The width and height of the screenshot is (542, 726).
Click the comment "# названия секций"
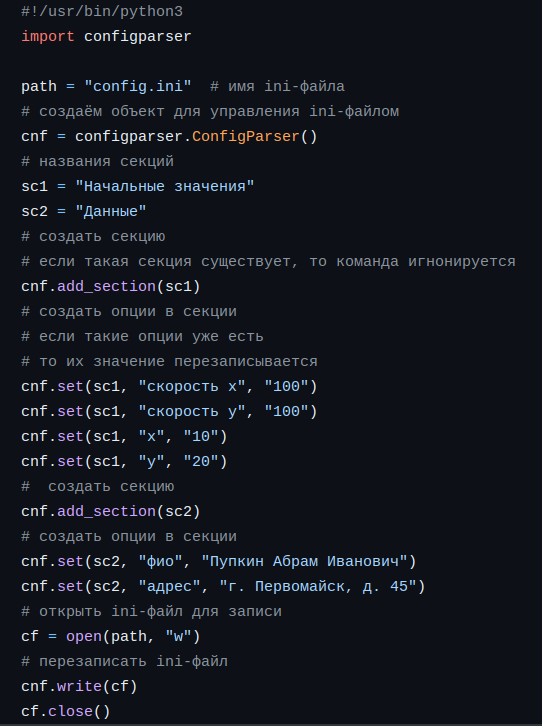98,161
